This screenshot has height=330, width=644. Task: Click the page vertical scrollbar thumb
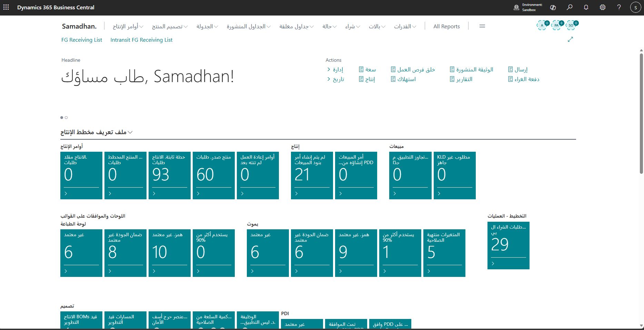(x=641, y=114)
